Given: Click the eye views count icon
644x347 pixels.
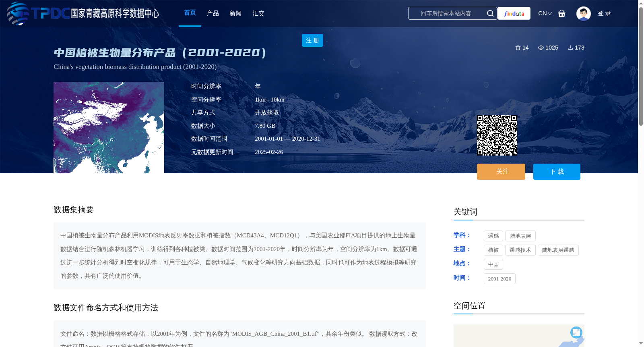Looking at the screenshot, I should coord(541,48).
